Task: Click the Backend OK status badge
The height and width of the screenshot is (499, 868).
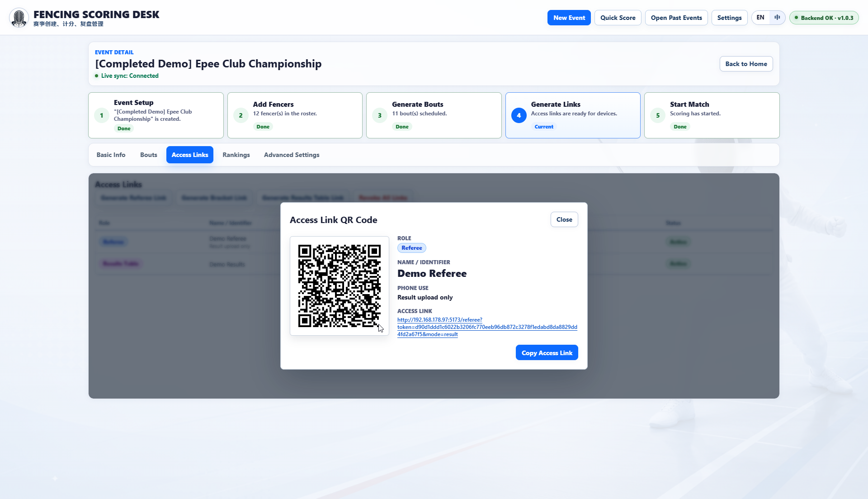Action: [x=824, y=18]
